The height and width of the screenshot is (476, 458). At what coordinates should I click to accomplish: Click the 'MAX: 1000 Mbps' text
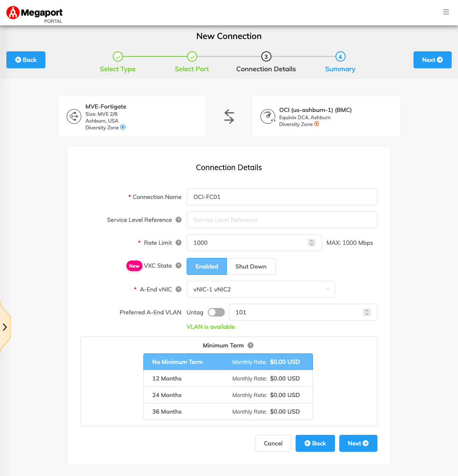pyautogui.click(x=349, y=243)
